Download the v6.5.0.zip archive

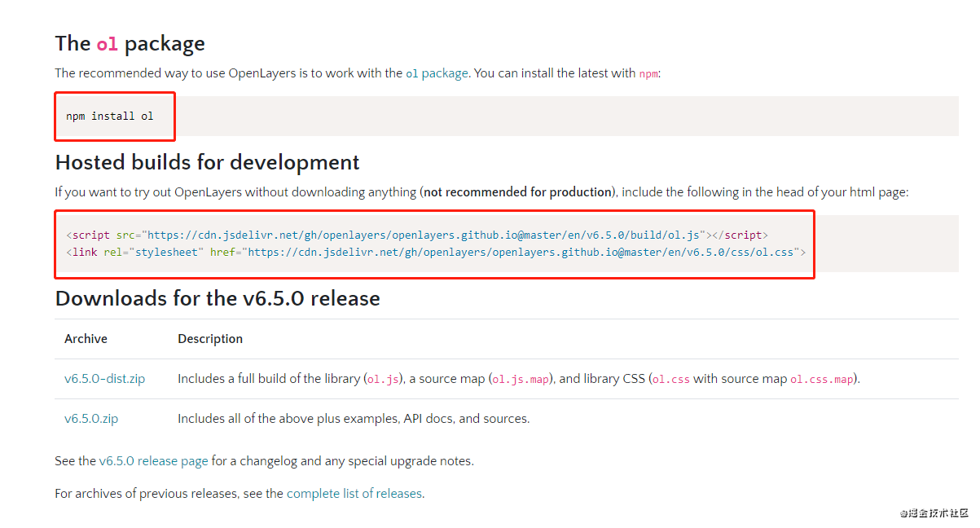[x=91, y=419]
